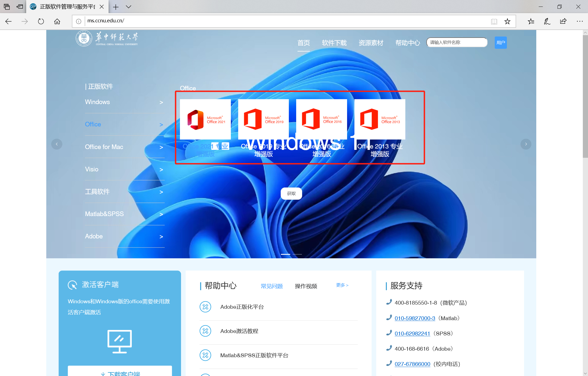
Task: Open the 帮助中心 navigation item
Action: 408,43
